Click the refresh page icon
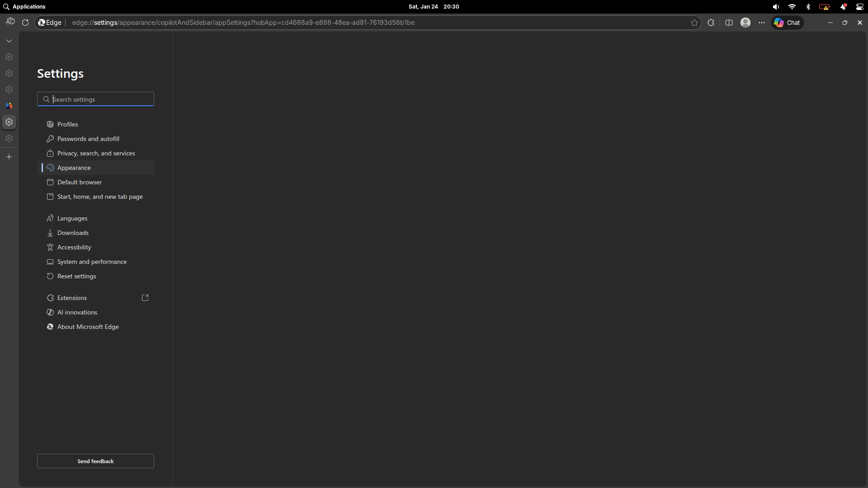 (x=25, y=23)
